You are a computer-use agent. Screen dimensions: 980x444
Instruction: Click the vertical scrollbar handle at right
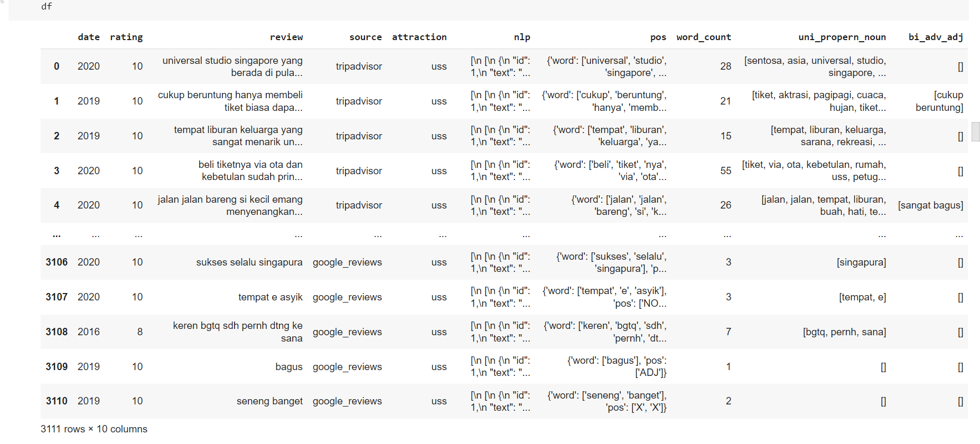tap(975, 131)
